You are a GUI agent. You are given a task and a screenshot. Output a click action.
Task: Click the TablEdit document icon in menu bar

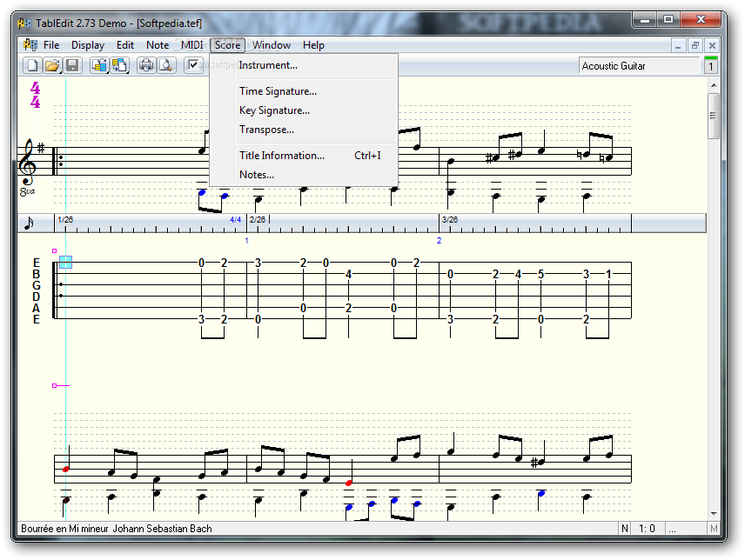[30, 45]
